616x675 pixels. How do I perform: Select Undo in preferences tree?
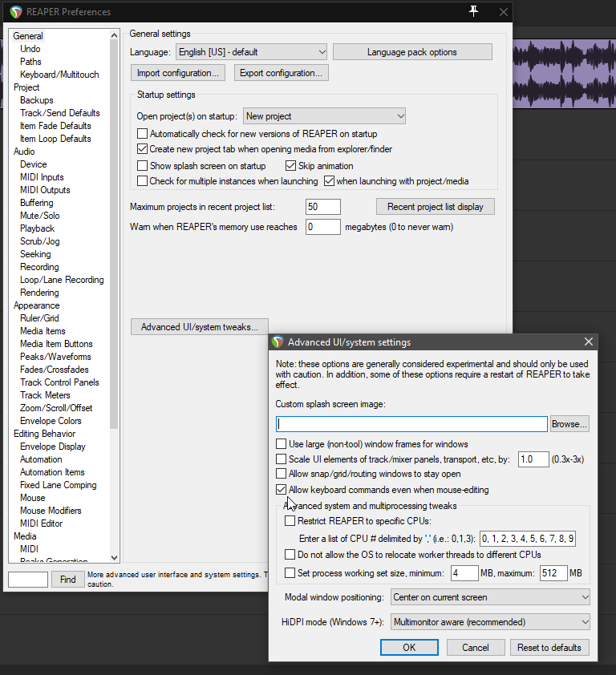pyautogui.click(x=30, y=49)
